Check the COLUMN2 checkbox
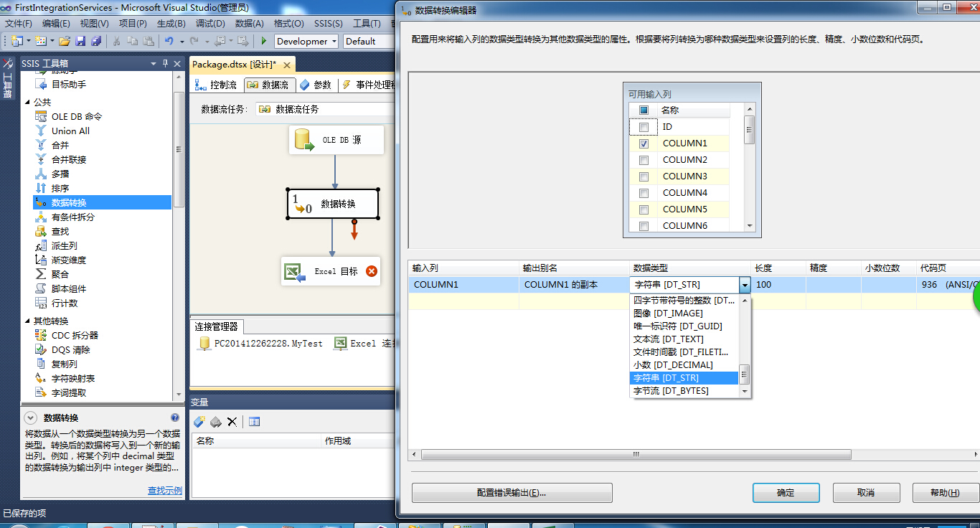Image resolution: width=980 pixels, height=528 pixels. click(x=644, y=160)
